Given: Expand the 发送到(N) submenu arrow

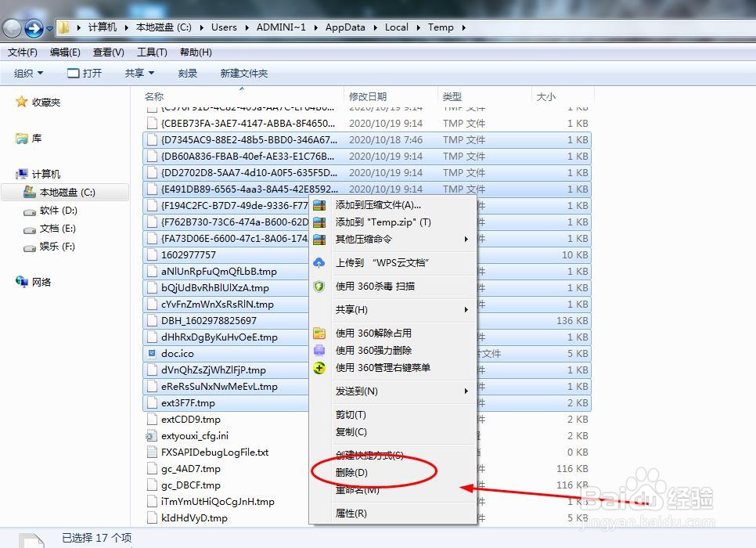Looking at the screenshot, I should pyautogui.click(x=466, y=391).
